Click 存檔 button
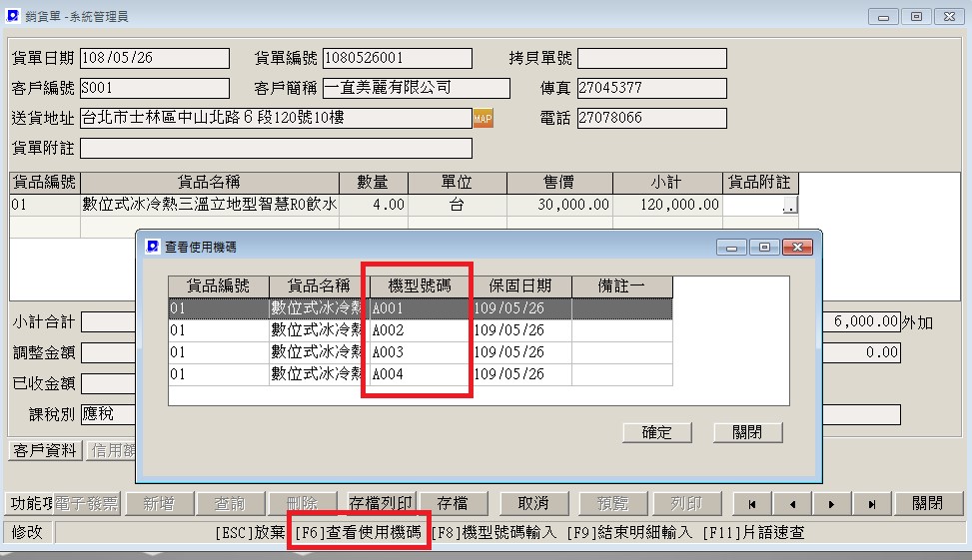The width and height of the screenshot is (972, 560). tap(454, 504)
